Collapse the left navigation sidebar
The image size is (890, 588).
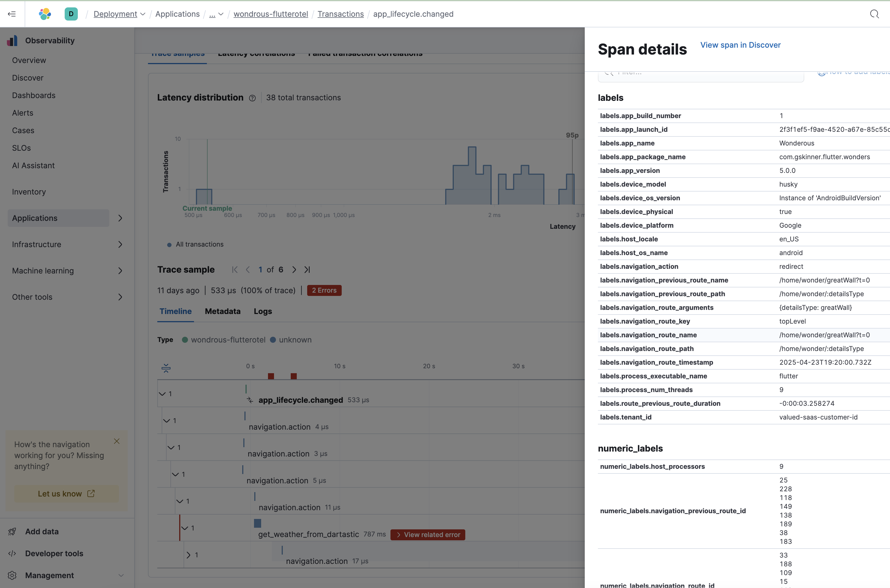point(11,14)
